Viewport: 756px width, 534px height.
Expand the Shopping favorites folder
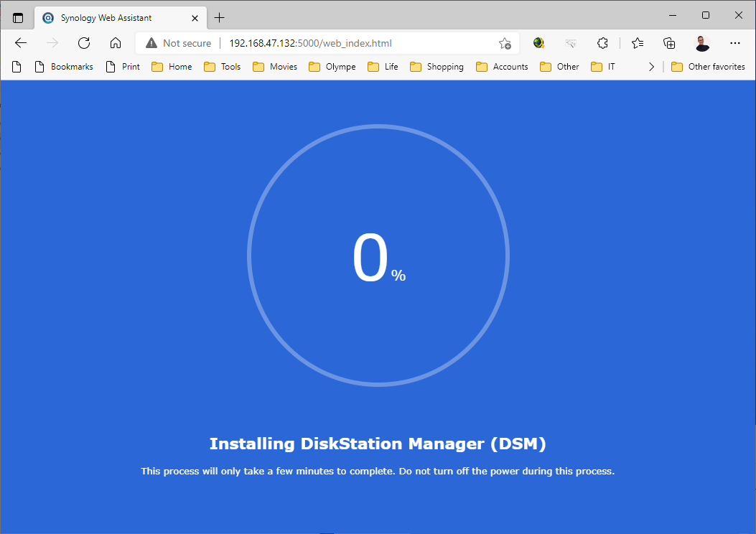pyautogui.click(x=437, y=67)
